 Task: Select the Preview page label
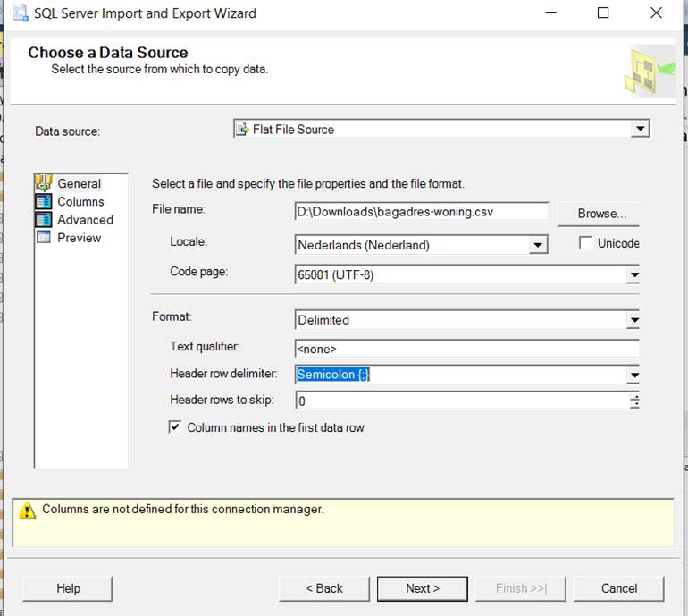(x=79, y=238)
